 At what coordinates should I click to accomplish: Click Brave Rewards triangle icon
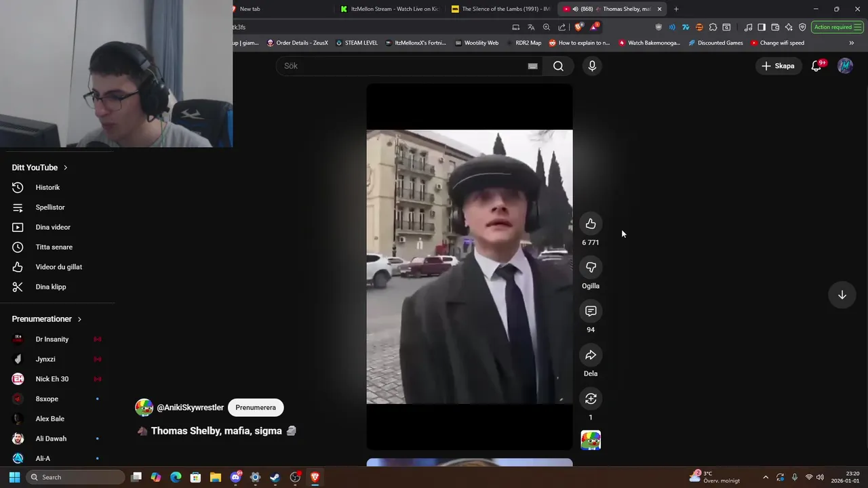click(x=595, y=27)
